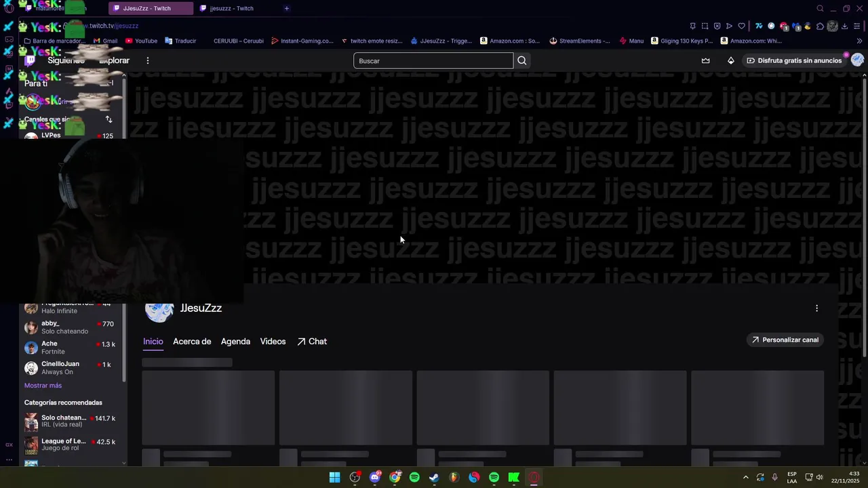Click the ad-block shield icon in address bar
Screen dimensions: 868x488
(x=717, y=26)
